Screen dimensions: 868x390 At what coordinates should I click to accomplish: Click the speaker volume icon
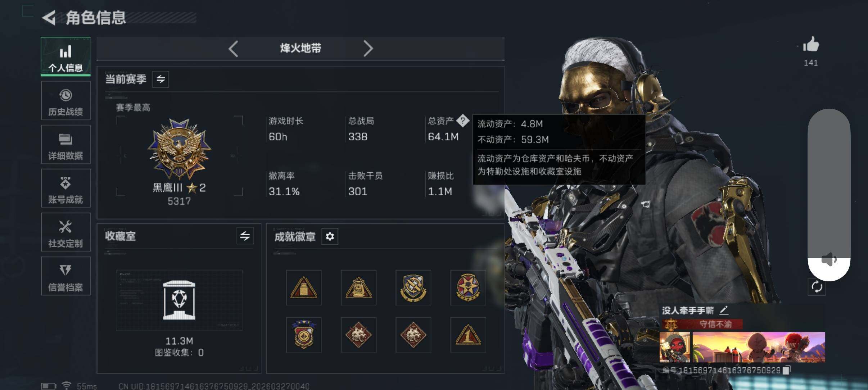pyautogui.click(x=829, y=259)
